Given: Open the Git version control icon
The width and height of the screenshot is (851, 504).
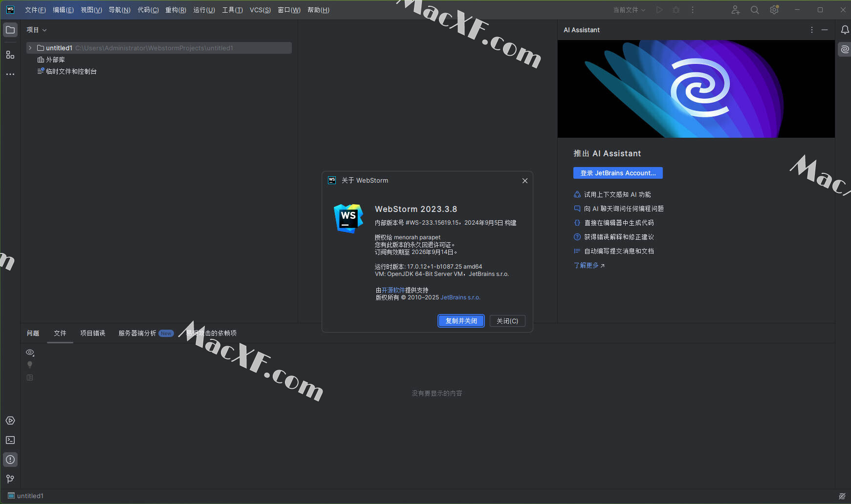Looking at the screenshot, I should (10, 479).
